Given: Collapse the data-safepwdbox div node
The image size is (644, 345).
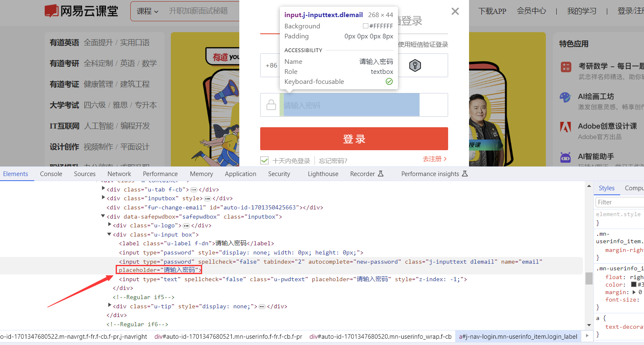Looking at the screenshot, I should click(x=103, y=216).
